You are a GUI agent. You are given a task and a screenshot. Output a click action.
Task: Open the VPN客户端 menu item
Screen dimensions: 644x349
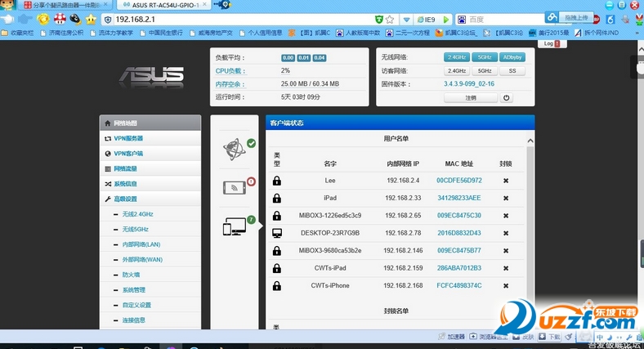click(x=150, y=154)
